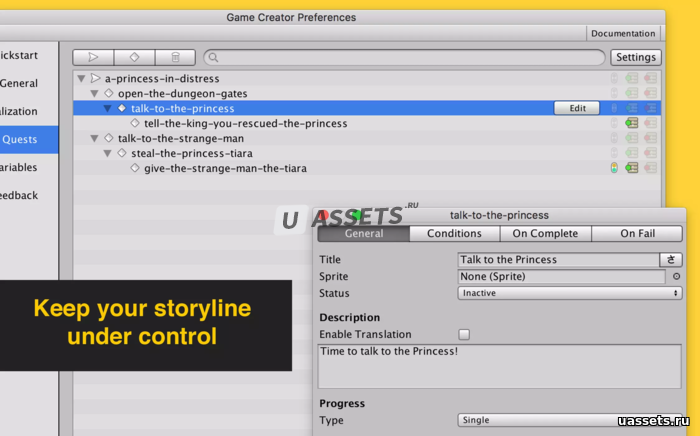Viewport: 700px width, 436px height.
Task: Click on-fail red icon for talk-to-the-strange-man
Action: [x=650, y=138]
